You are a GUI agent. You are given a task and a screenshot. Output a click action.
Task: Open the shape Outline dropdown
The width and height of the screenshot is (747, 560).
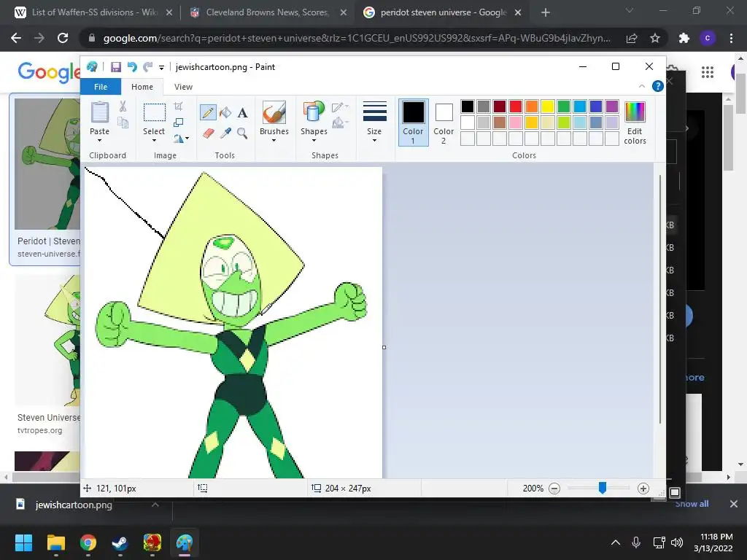pos(340,107)
